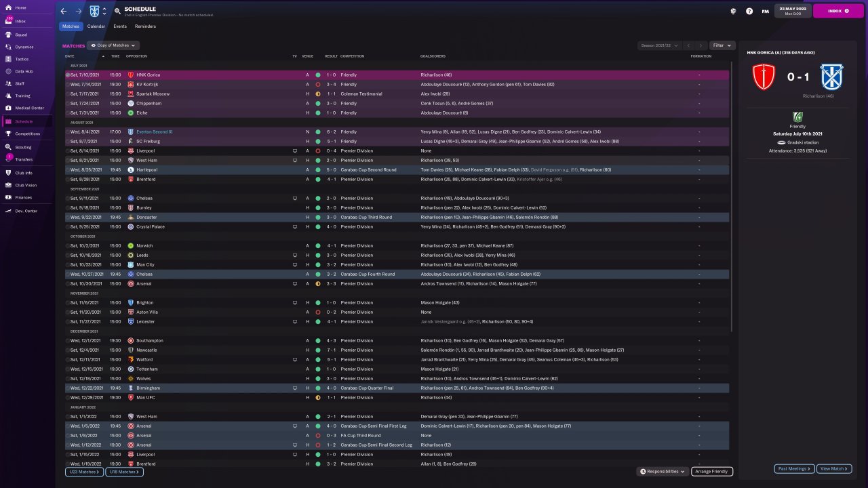868x488 pixels.
Task: Click the Man City club badge
Action: pyautogui.click(x=130, y=264)
